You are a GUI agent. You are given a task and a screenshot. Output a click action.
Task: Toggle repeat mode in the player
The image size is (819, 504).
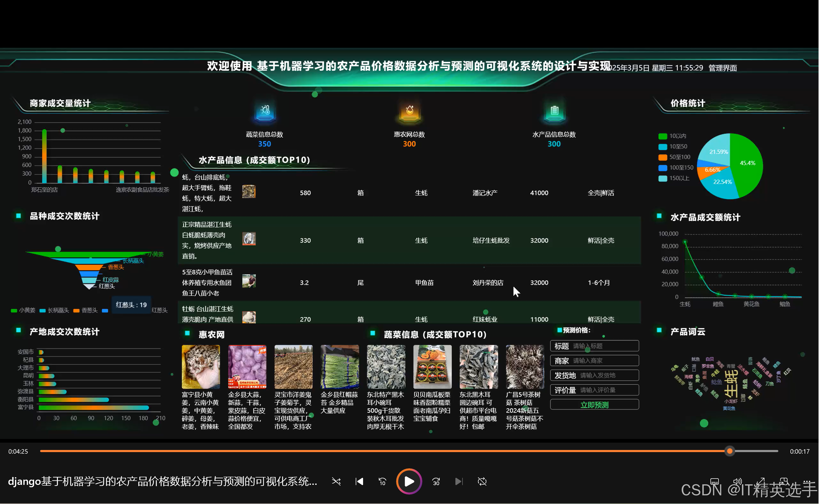click(482, 482)
